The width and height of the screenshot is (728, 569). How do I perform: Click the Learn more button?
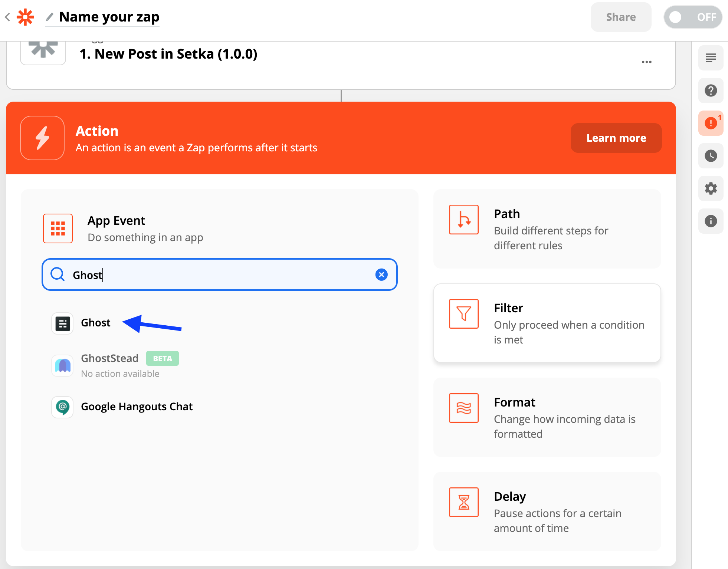pos(616,138)
